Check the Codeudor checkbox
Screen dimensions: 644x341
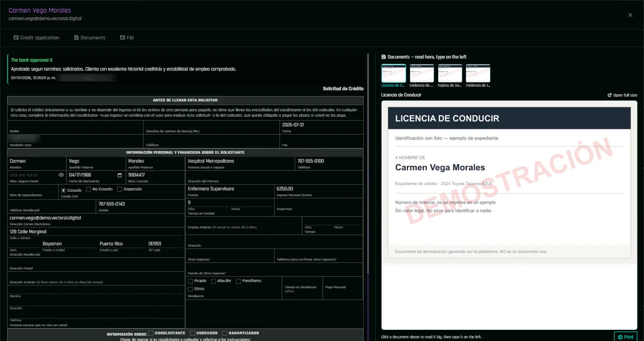coord(192,333)
